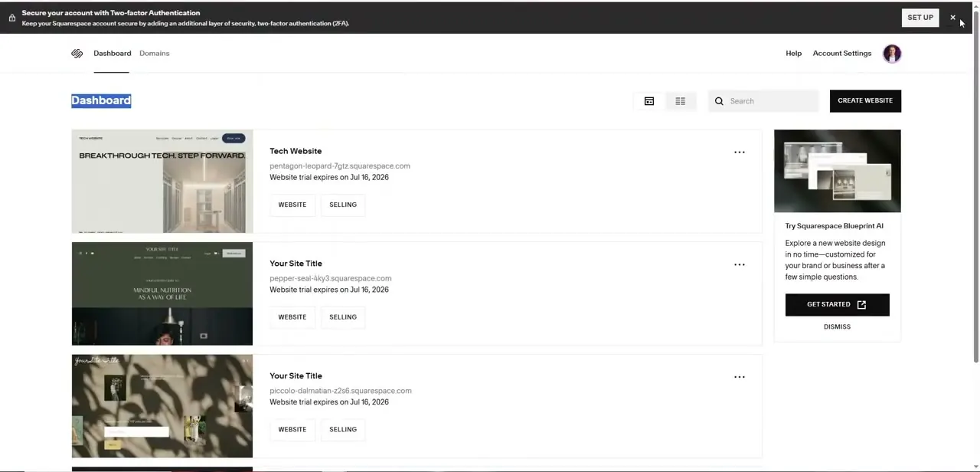Image resolution: width=980 pixels, height=472 pixels.
Task: Open WEBSITE editor for Tech Website
Action: [x=292, y=205]
